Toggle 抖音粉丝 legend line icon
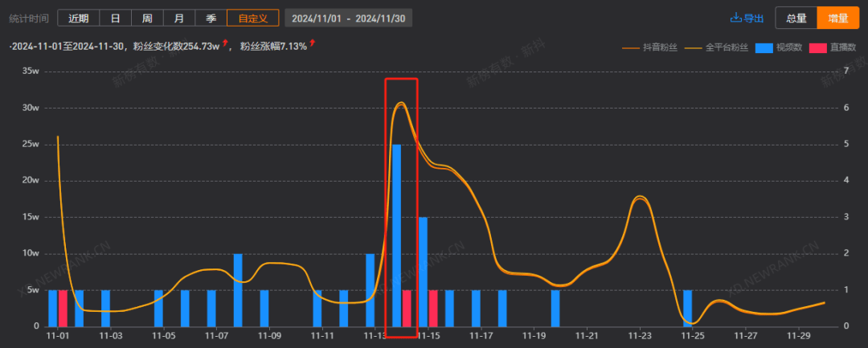This screenshot has width=868, height=348. coord(631,47)
